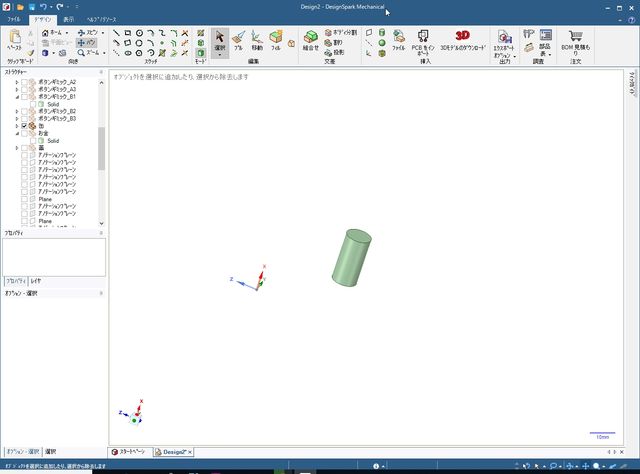Image resolution: width=640 pixels, height=474 pixels.
Task: Click the Open folder icon in title bar
Action: pos(20,7)
